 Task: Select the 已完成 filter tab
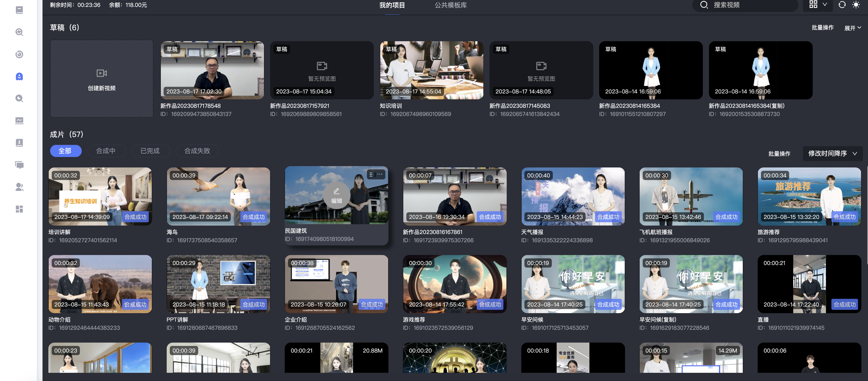pos(150,151)
